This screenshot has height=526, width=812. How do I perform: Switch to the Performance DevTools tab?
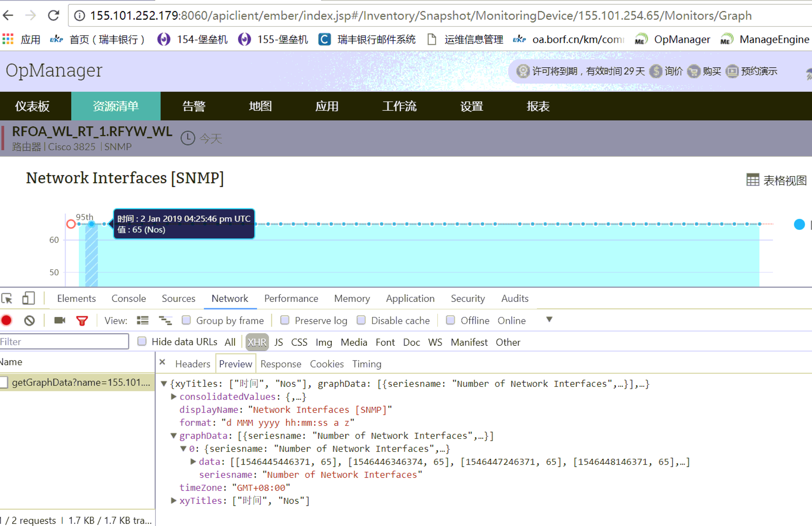click(291, 299)
